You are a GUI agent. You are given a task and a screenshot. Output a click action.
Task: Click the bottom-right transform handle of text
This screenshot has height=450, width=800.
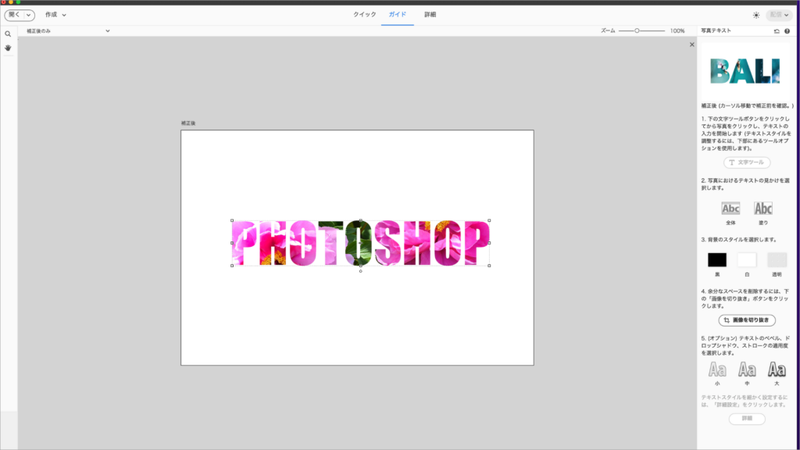coord(489,265)
